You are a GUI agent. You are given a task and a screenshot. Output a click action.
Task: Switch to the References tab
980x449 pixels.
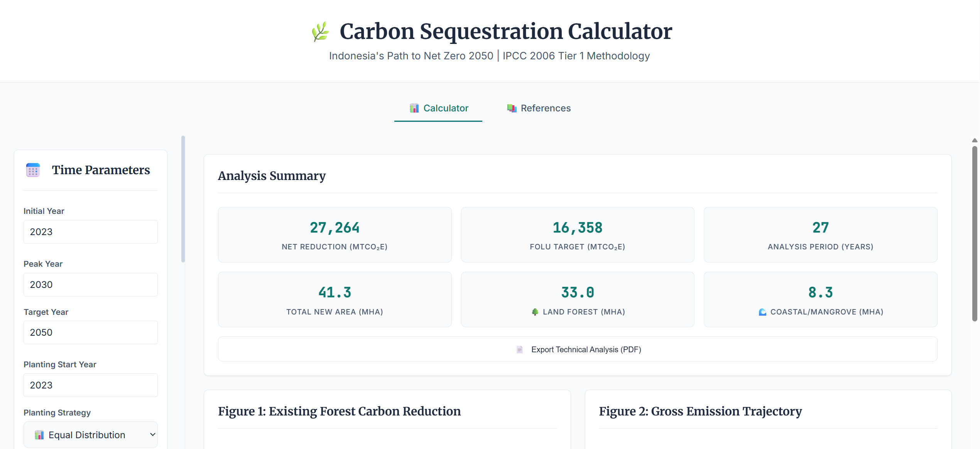click(x=539, y=108)
